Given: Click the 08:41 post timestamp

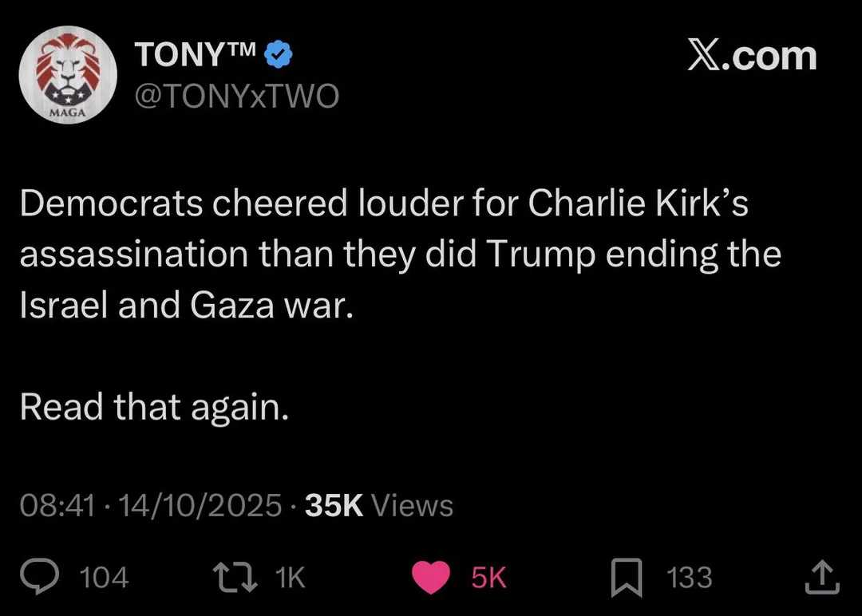Looking at the screenshot, I should [58, 505].
